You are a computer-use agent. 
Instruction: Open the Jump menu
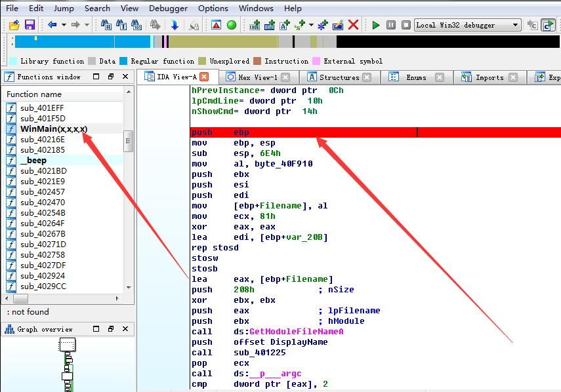(64, 9)
